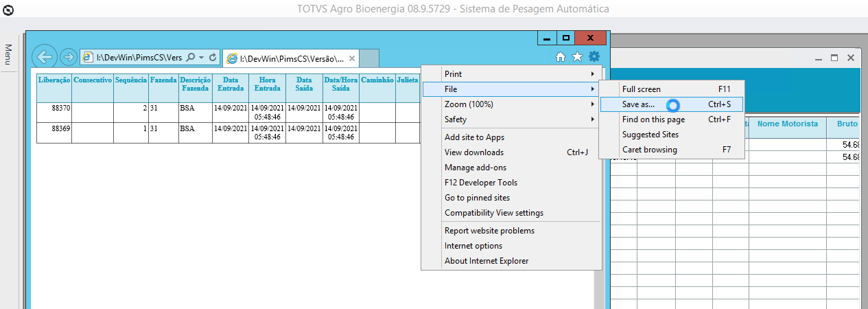Expand the Safety submenu arrow
Screen dimensions: 868x309
click(592, 119)
